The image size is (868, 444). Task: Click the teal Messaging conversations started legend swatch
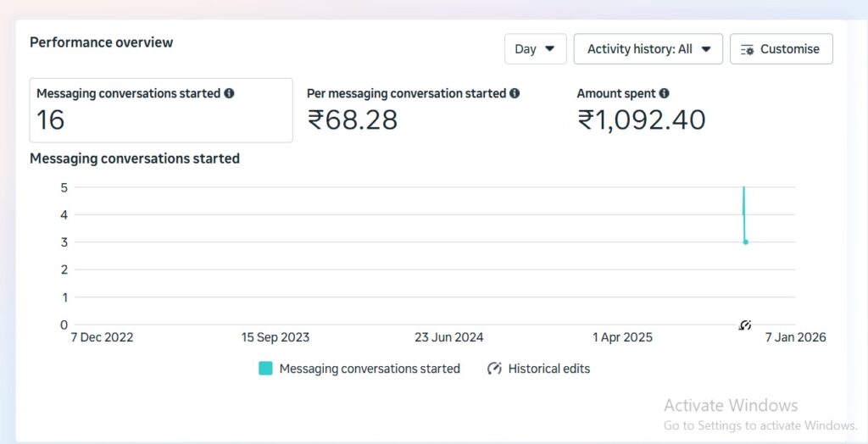[x=266, y=369]
